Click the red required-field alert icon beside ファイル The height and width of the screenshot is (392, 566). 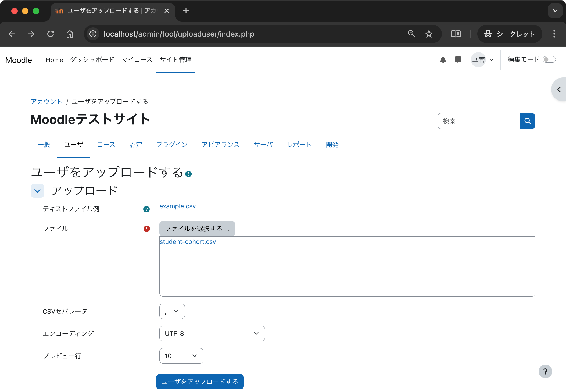(146, 229)
